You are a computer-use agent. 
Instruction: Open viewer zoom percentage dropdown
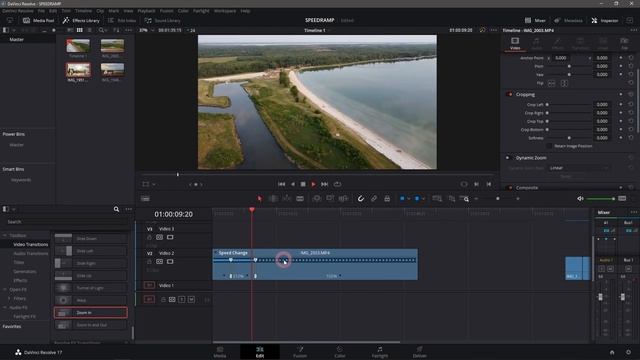click(x=146, y=30)
